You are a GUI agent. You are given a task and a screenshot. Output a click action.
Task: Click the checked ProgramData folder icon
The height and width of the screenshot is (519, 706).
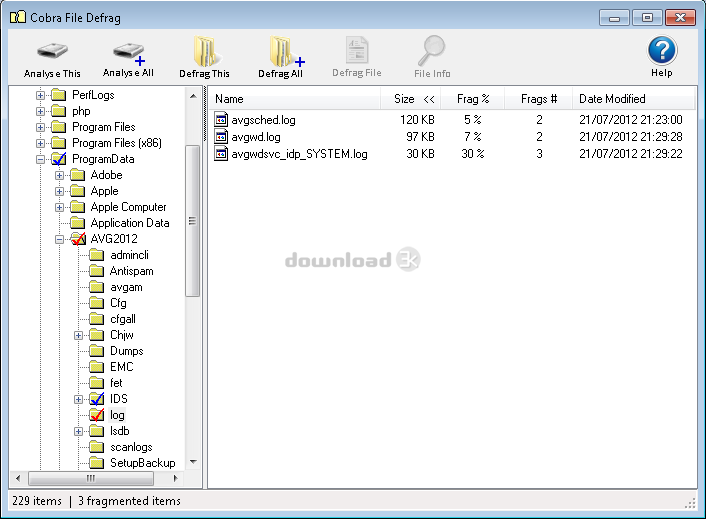pyautogui.click(x=59, y=159)
